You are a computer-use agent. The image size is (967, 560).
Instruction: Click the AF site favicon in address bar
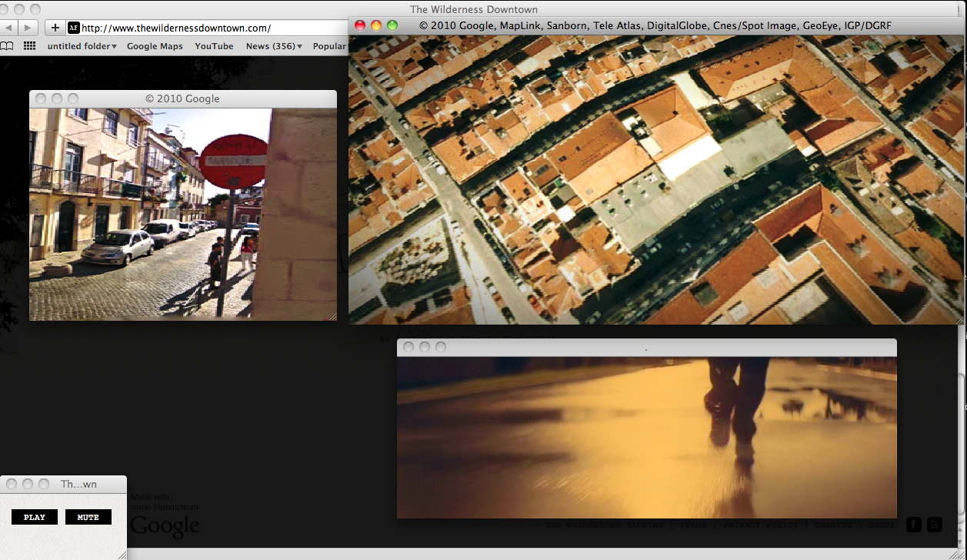tap(73, 28)
